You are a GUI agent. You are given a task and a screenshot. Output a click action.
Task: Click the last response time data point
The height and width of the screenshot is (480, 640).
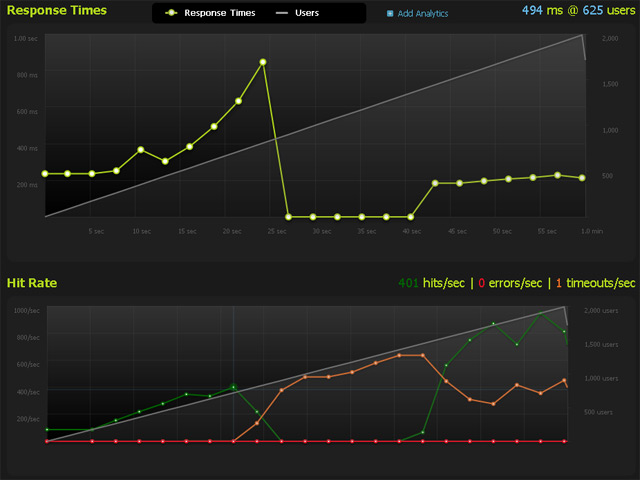pyautogui.click(x=582, y=178)
